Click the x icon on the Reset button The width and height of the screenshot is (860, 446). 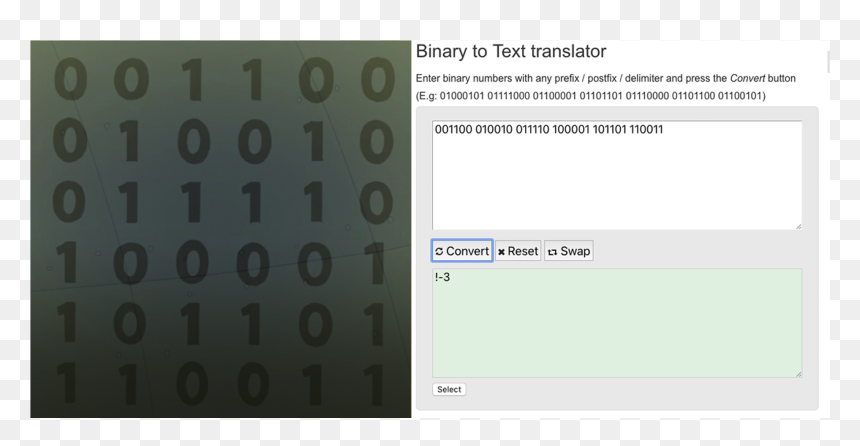pyautogui.click(x=501, y=252)
